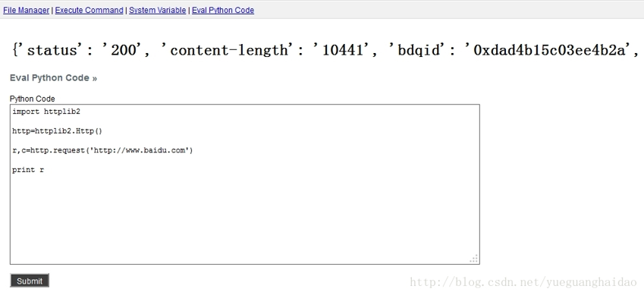Open the System Variable link
644x295 pixels.
157,11
